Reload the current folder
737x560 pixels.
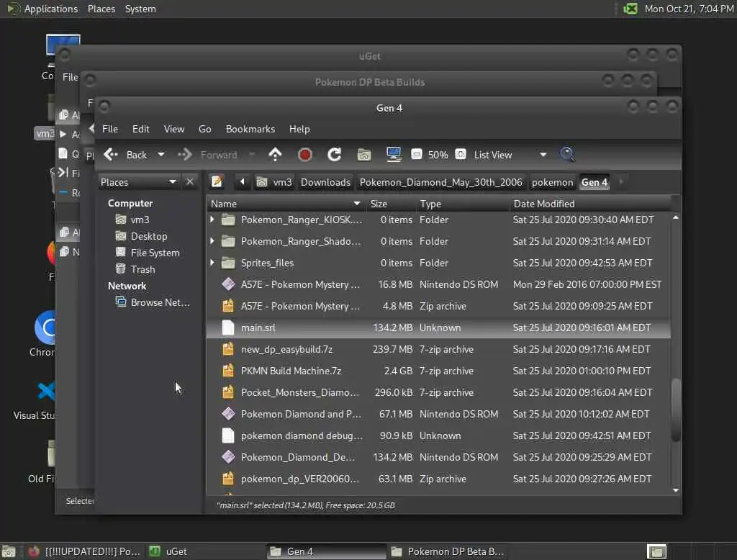[x=334, y=155]
